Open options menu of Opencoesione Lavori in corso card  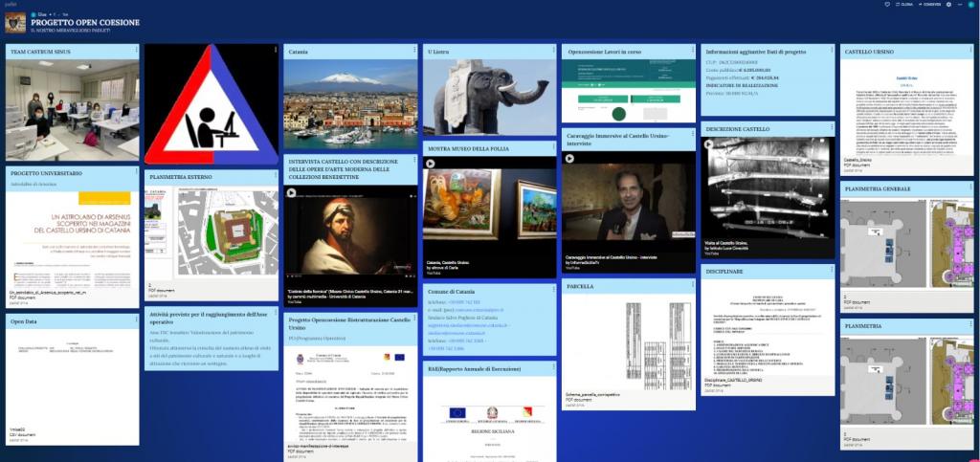coord(693,50)
